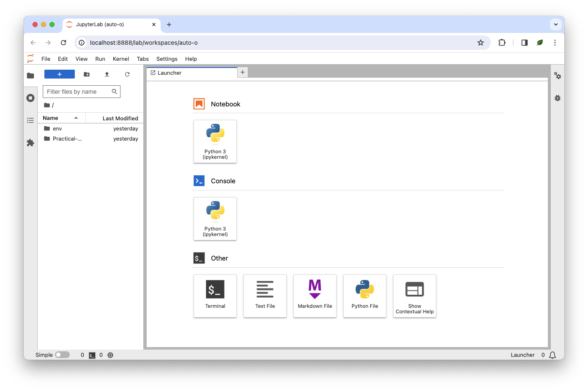The width and height of the screenshot is (588, 391).
Task: Expand the browser tab search dropdown
Action: (556, 24)
